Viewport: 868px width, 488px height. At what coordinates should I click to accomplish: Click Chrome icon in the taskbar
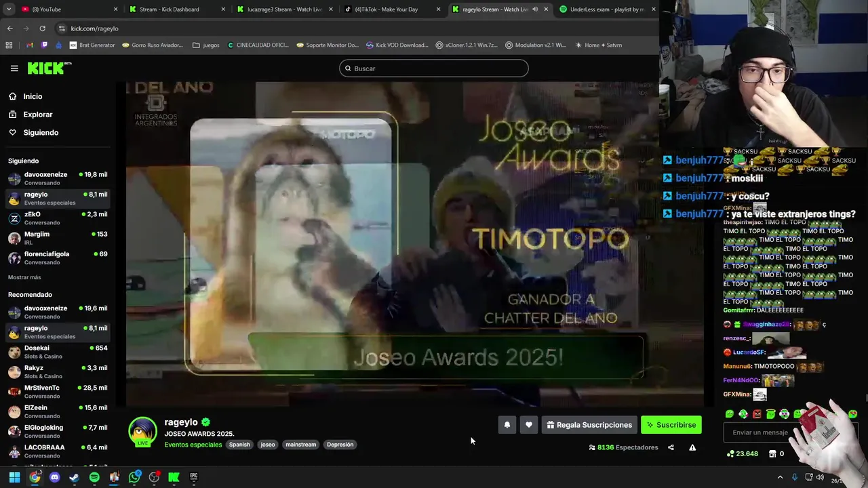(x=35, y=477)
